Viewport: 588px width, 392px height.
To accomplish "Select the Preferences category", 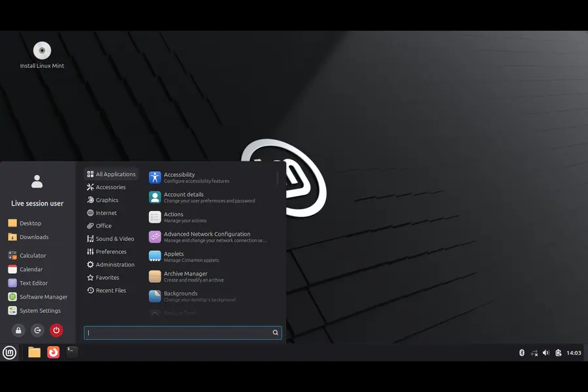I will (107, 252).
